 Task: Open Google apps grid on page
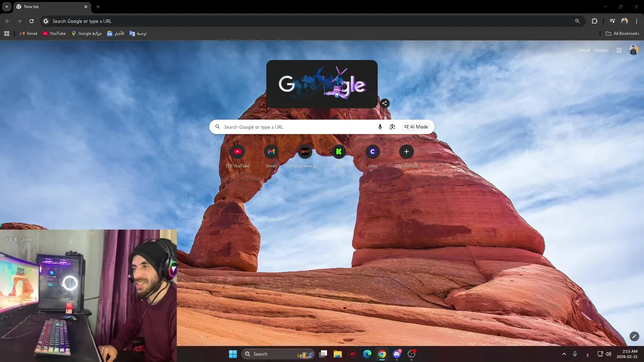[x=619, y=50]
